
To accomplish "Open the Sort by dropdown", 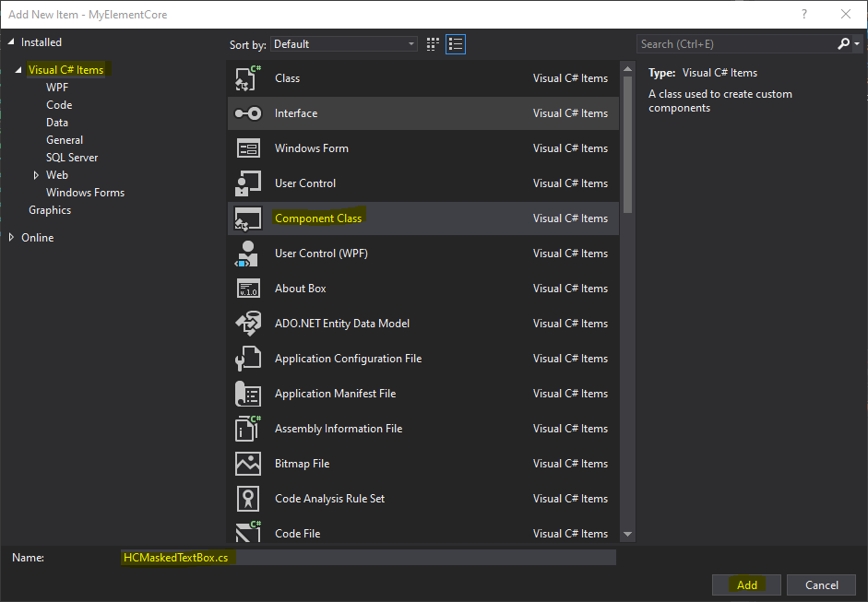I will click(x=345, y=44).
